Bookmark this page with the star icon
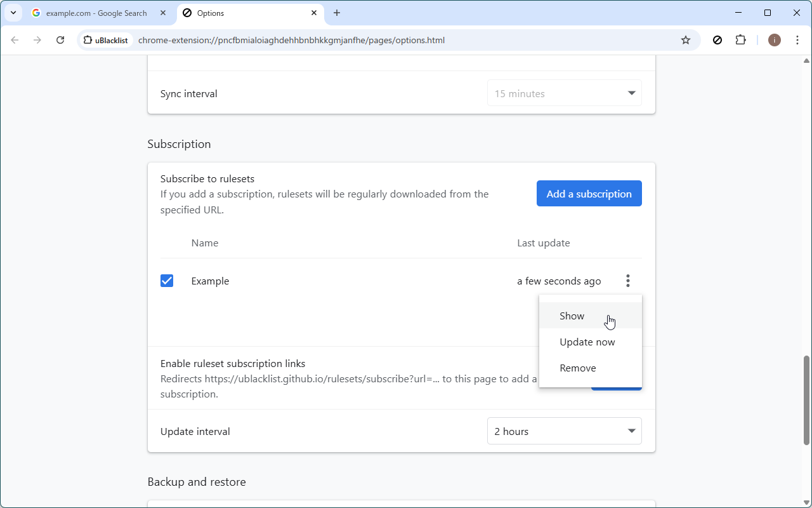The image size is (812, 508). coord(686,40)
